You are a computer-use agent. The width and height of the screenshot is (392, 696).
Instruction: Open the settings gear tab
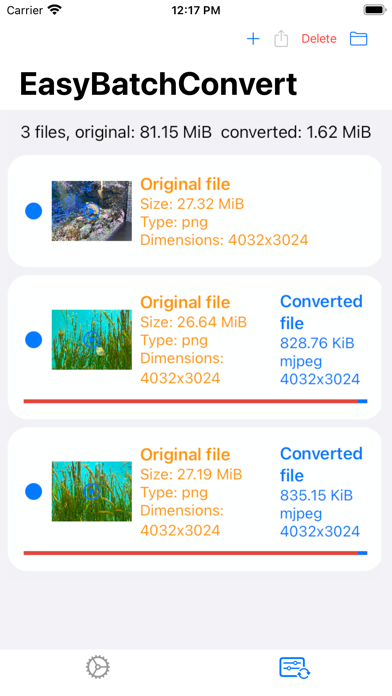98,667
